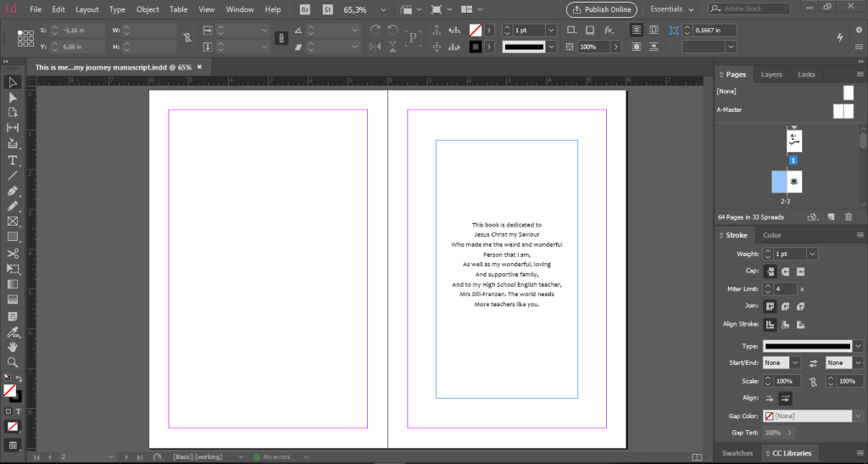This screenshot has width=868, height=464.
Task: Choose the Direct Selection tool
Action: click(x=13, y=98)
